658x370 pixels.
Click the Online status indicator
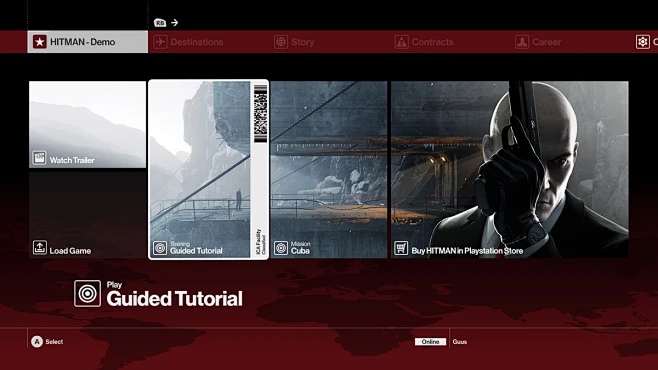click(430, 342)
